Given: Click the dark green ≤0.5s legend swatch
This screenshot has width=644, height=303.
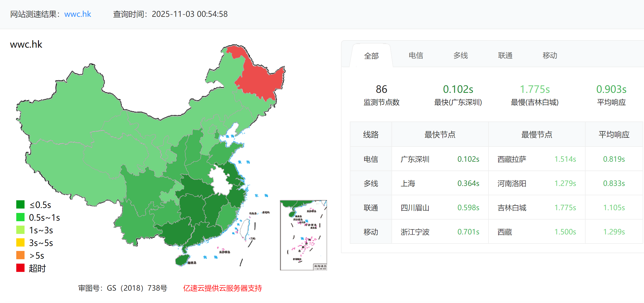Looking at the screenshot, I should point(20,204).
